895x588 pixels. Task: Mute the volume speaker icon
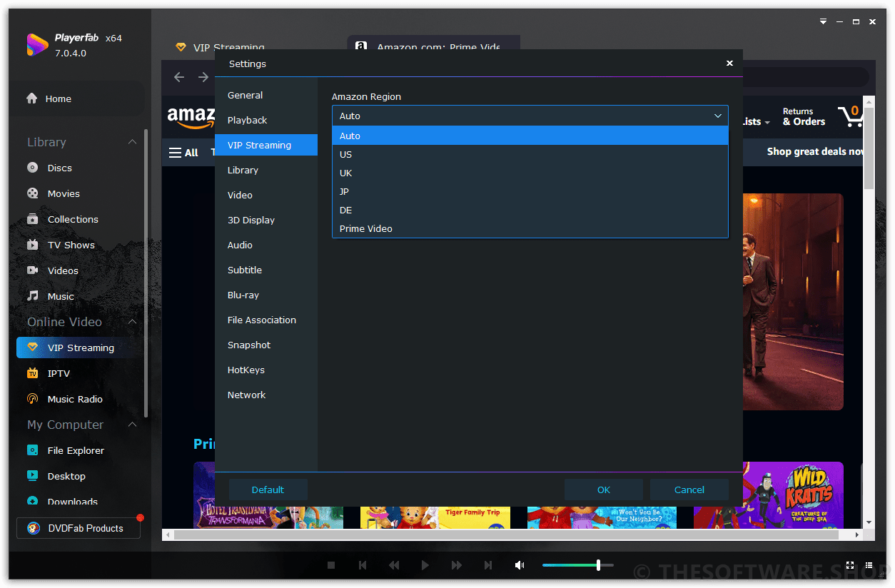pos(520,565)
